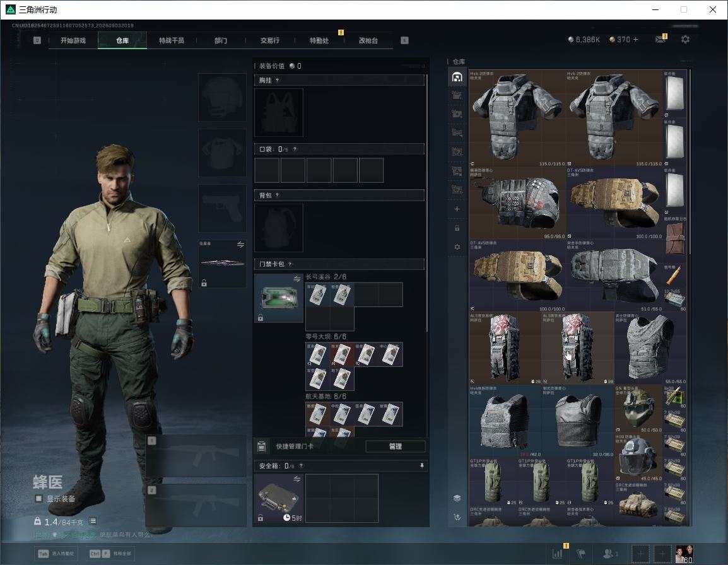
Task: Swap the keycard pack with its arrows icon
Action: 296,279
